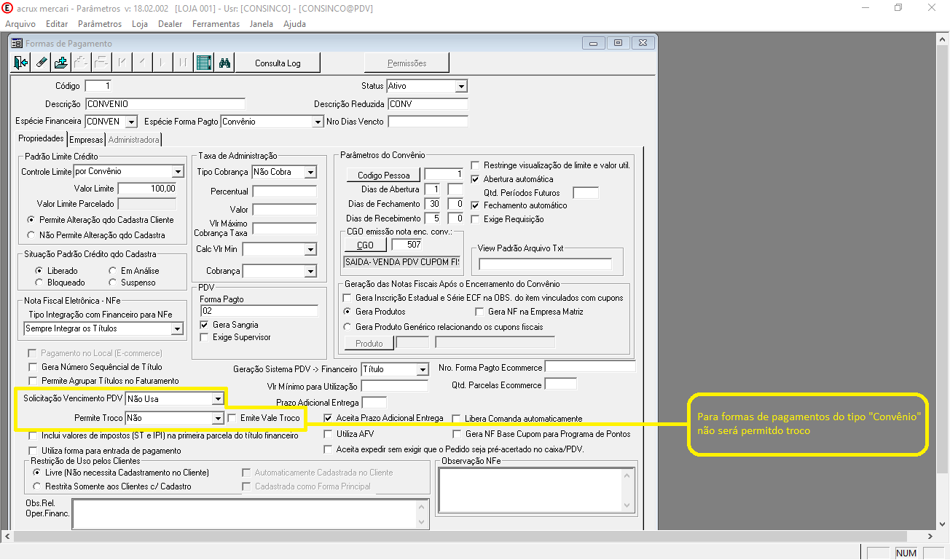Enable Utiliza AFV checkbox
This screenshot has height=560, width=950.
click(329, 434)
